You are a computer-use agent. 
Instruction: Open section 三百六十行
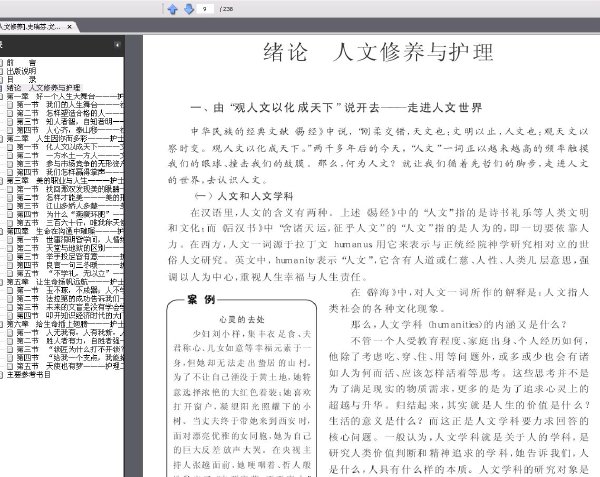[70, 223]
